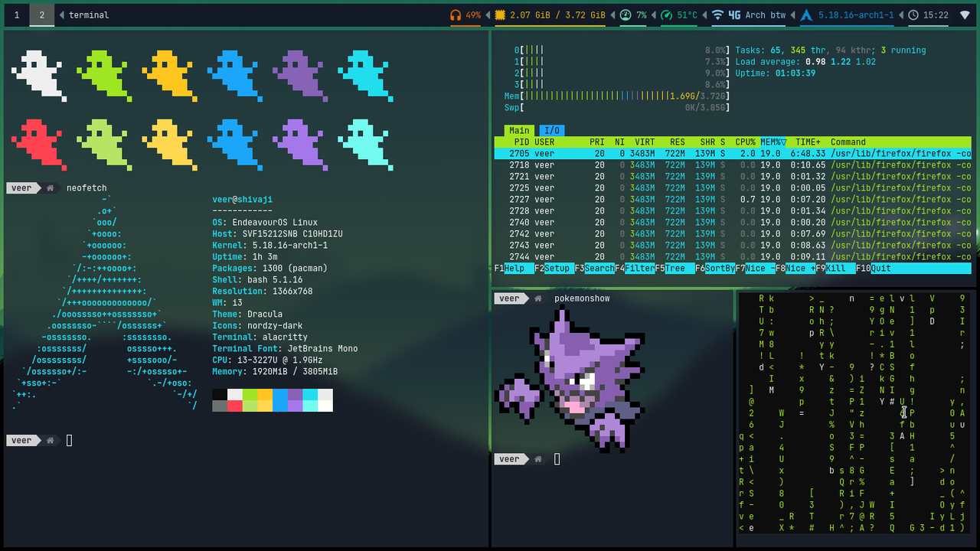This screenshot has height=551, width=980.
Task: Sort htop by CPU% column header
Action: 745,142
